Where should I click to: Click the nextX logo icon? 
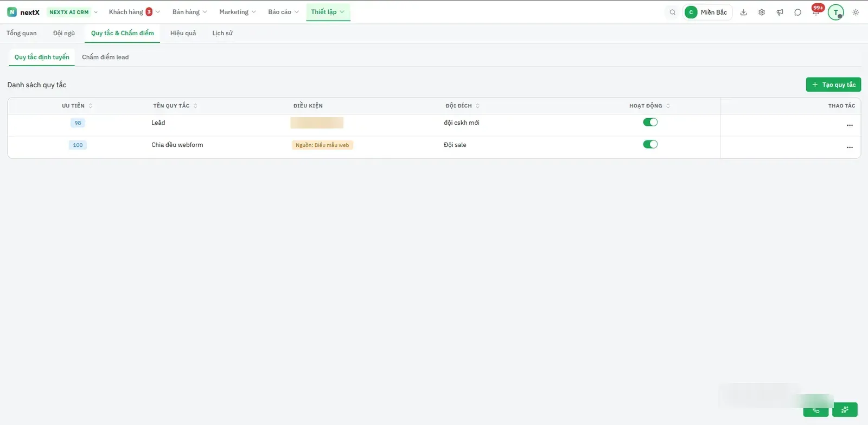pos(12,12)
